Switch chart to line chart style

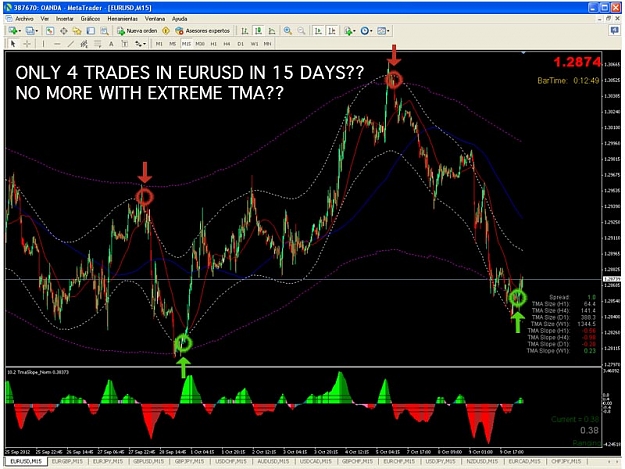click(272, 31)
